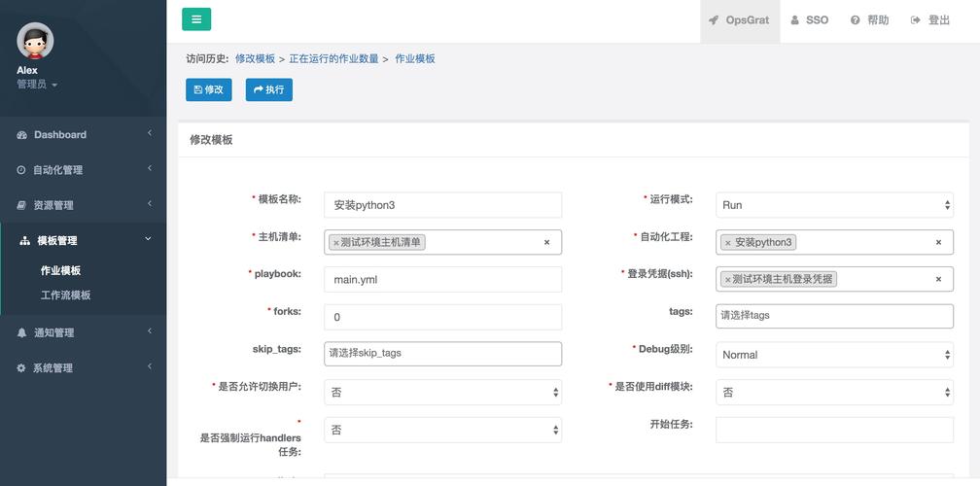
Task: Click the 请选择tags select field
Action: pos(834,316)
